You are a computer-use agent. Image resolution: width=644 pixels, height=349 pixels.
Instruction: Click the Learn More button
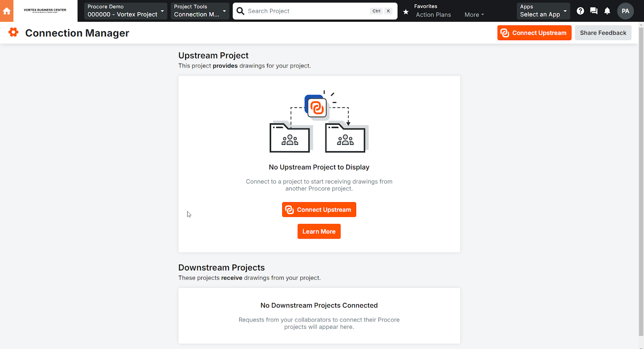click(319, 231)
